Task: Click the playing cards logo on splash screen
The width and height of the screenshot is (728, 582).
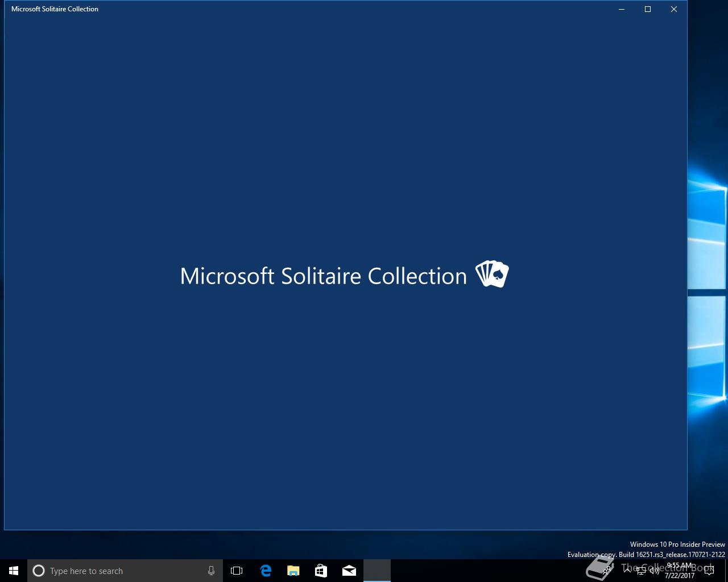Action: (x=492, y=274)
